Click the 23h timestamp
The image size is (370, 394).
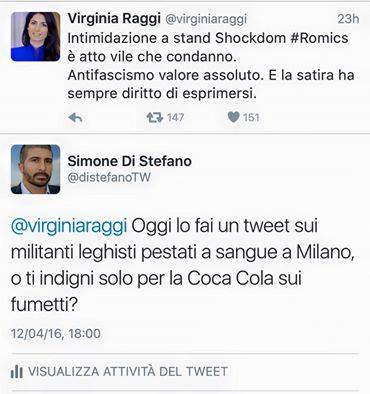[x=348, y=19]
